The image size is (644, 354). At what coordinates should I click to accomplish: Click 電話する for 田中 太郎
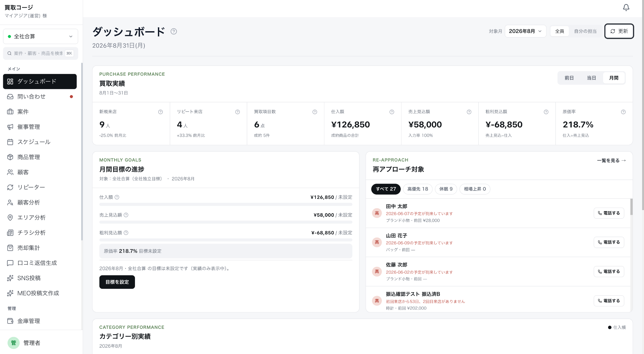coord(609,213)
